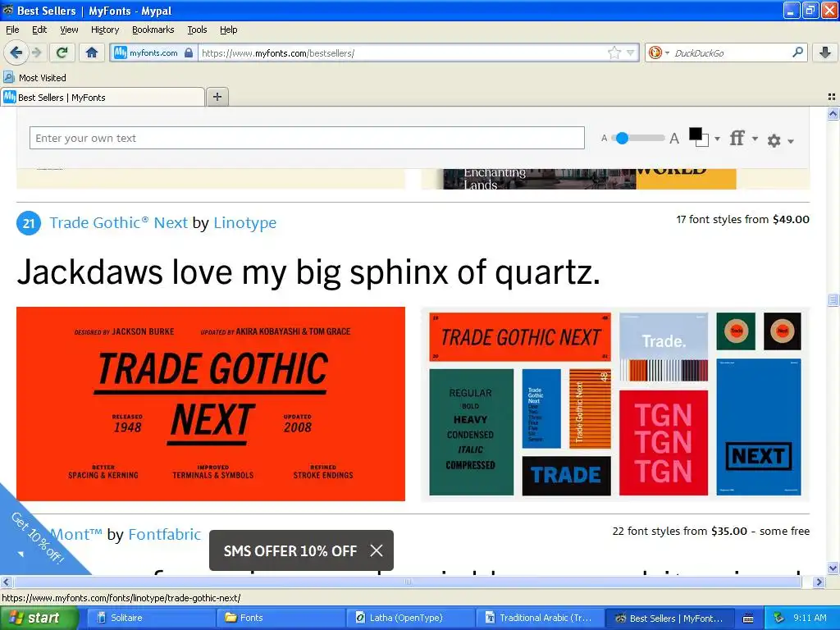The image size is (840, 630).
Task: Click the vertical scrollbar up arrow
Action: (833, 113)
